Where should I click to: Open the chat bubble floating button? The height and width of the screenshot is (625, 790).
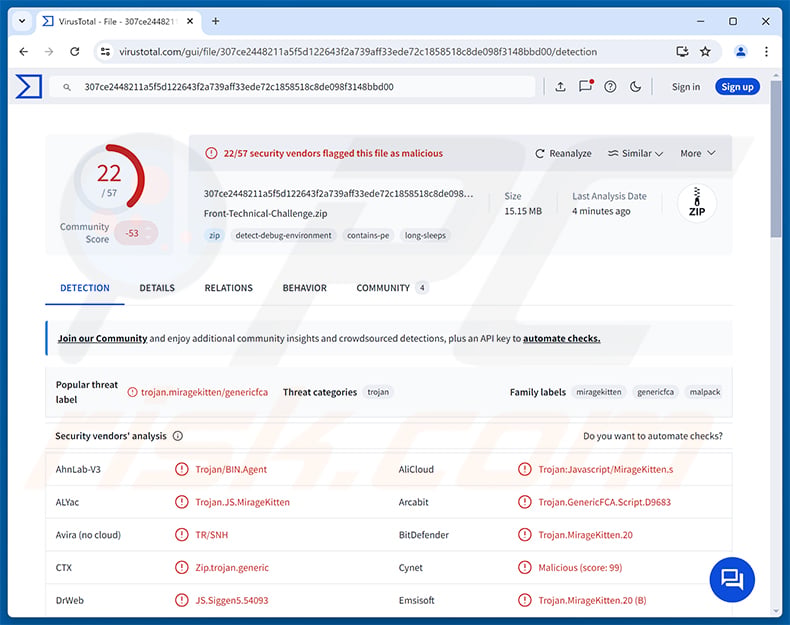click(732, 579)
